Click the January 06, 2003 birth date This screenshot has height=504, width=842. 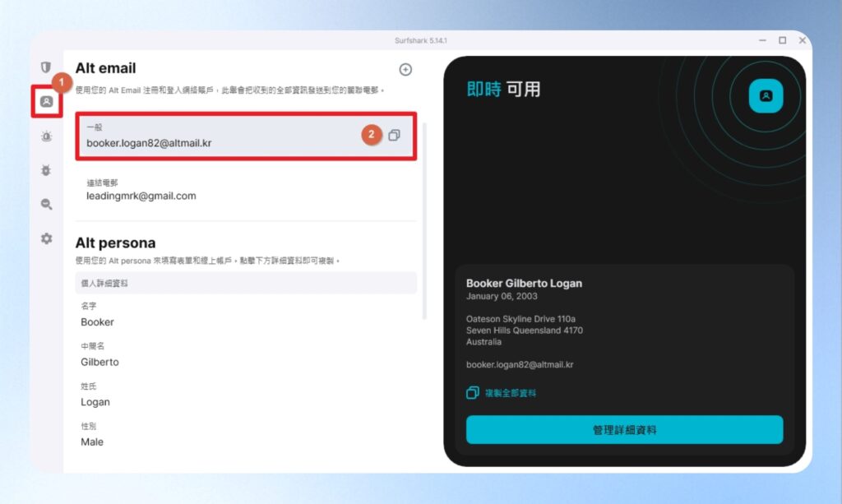click(x=502, y=296)
